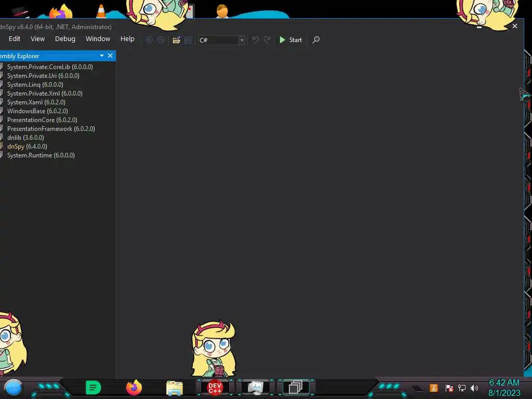Close the dnSpy window
The image size is (532, 399).
point(515,26)
